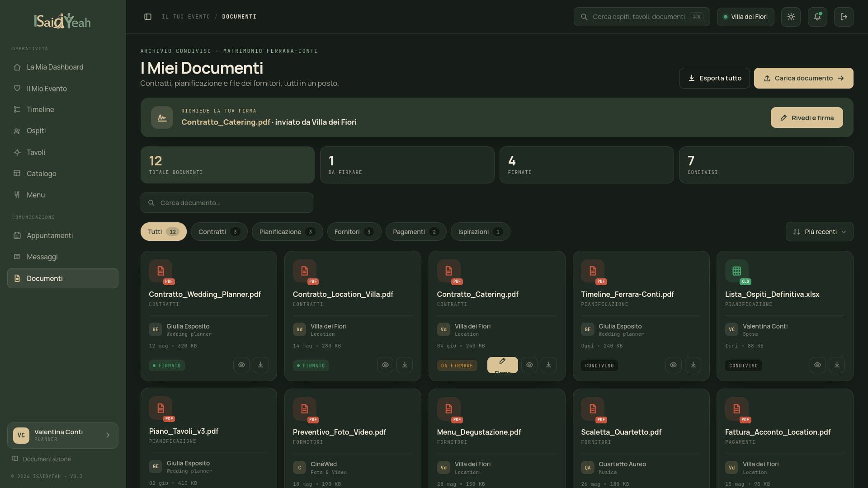Click ISaidYeah logo

pos(62,21)
